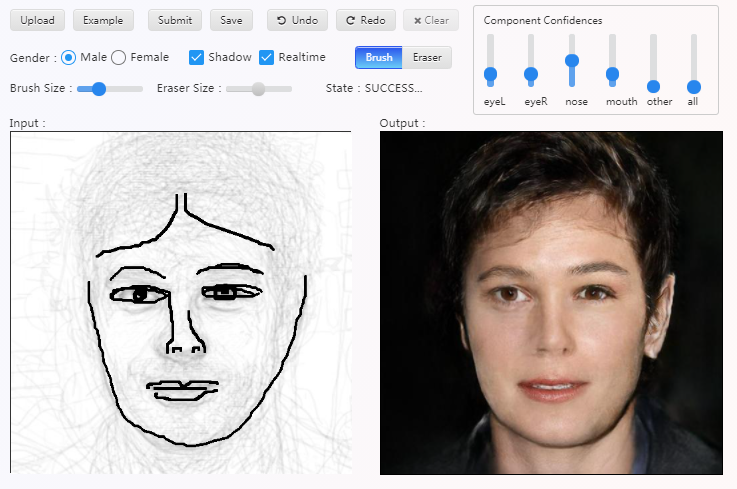Undo the last stroke

[297, 20]
